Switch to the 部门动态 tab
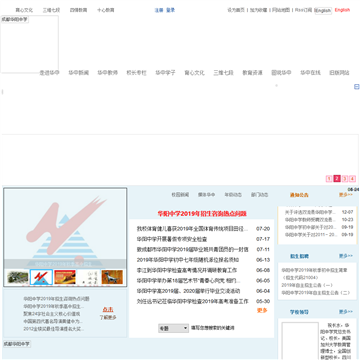The width and height of the screenshot is (360, 360). click(x=260, y=195)
